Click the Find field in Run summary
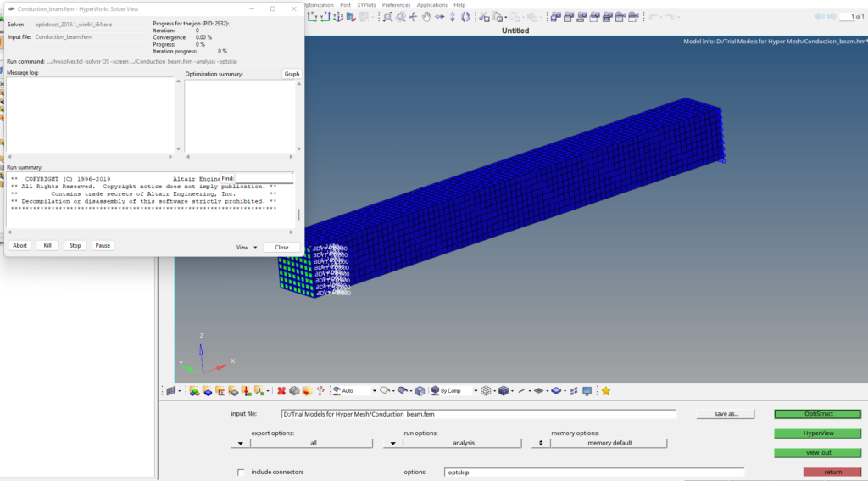Viewport: 868px width, 481px height. coord(264,178)
